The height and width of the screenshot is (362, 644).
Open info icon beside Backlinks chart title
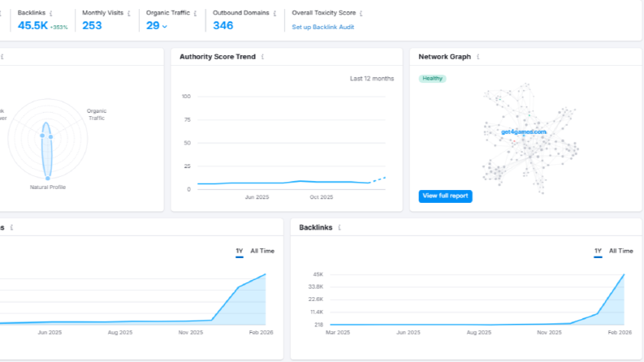click(339, 228)
